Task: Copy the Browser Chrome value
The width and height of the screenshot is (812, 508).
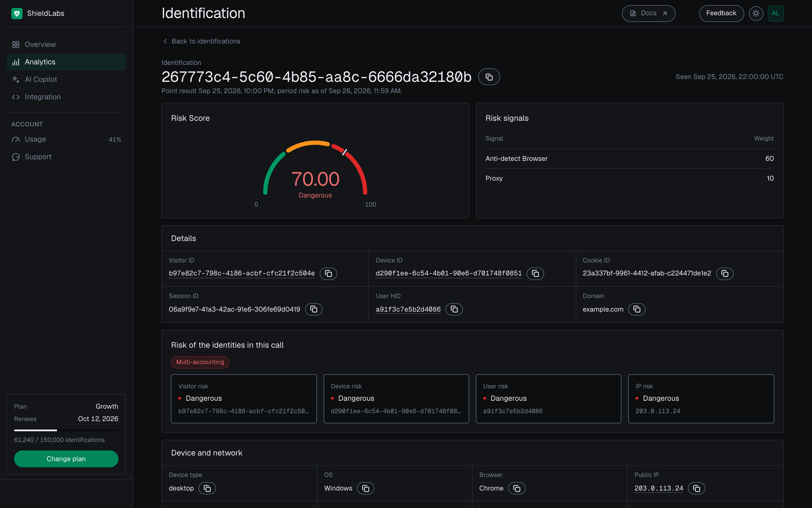Action: pos(517,488)
